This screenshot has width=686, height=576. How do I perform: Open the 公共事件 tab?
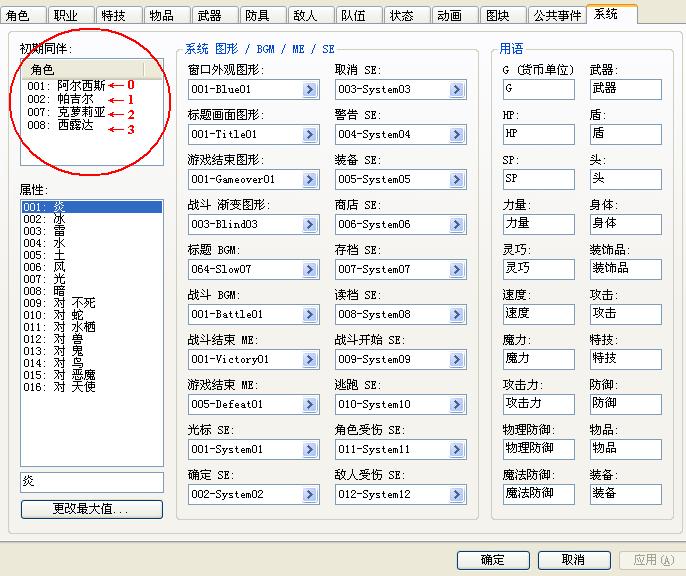(x=557, y=15)
